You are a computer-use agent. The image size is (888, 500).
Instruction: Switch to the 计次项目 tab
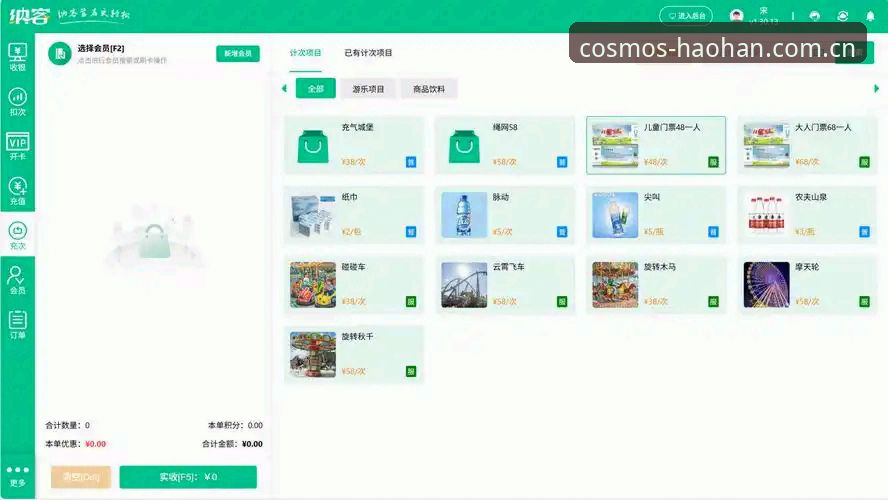pos(305,53)
